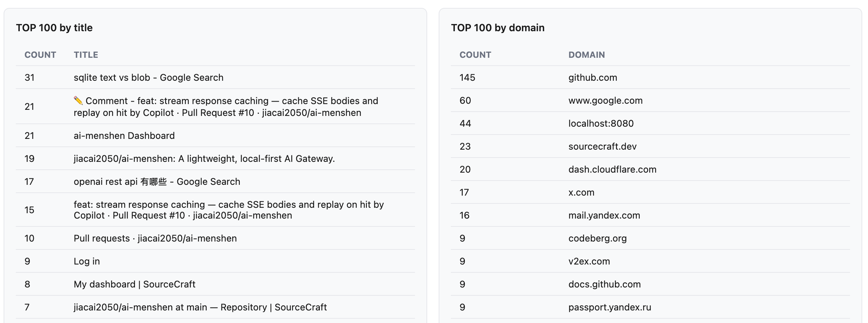Click the DOMAIN column header
Image resolution: width=868 pixels, height=323 pixels.
click(x=587, y=55)
